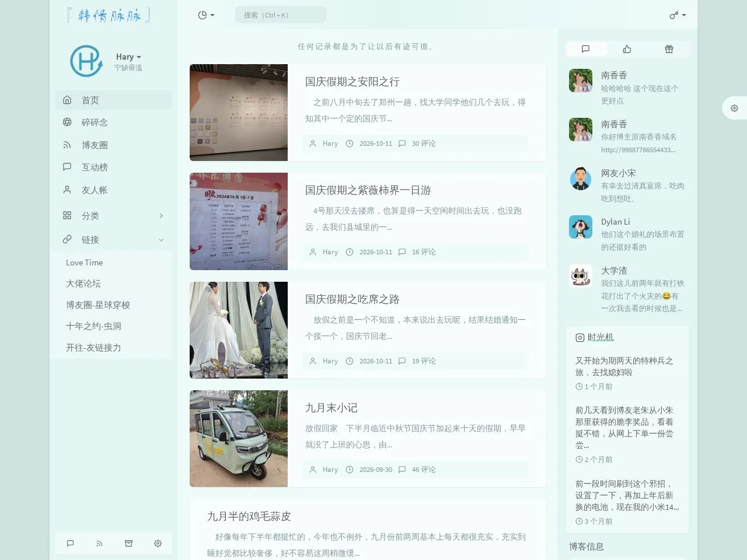Open the 碎碎念 page
The height and width of the screenshot is (560, 747).
click(114, 123)
